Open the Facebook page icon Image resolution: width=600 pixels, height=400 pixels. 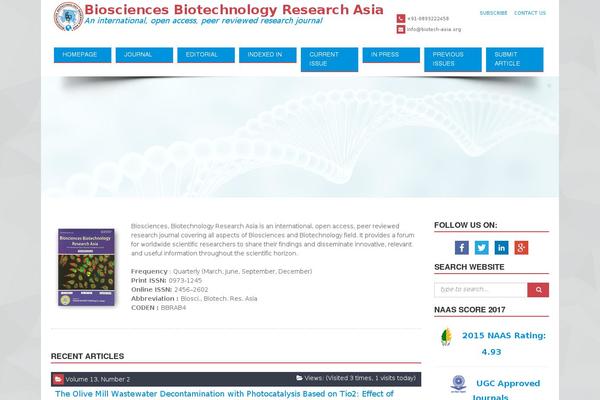click(461, 248)
